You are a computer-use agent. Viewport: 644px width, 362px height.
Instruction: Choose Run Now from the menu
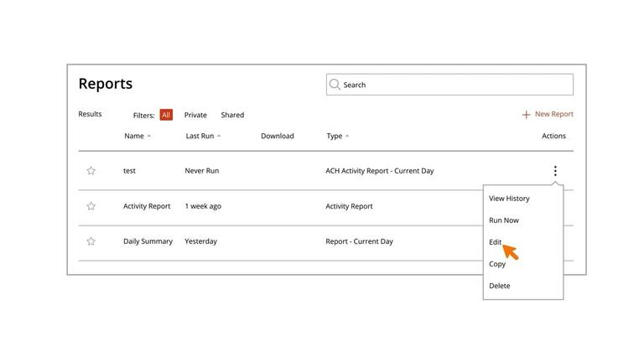pos(504,220)
